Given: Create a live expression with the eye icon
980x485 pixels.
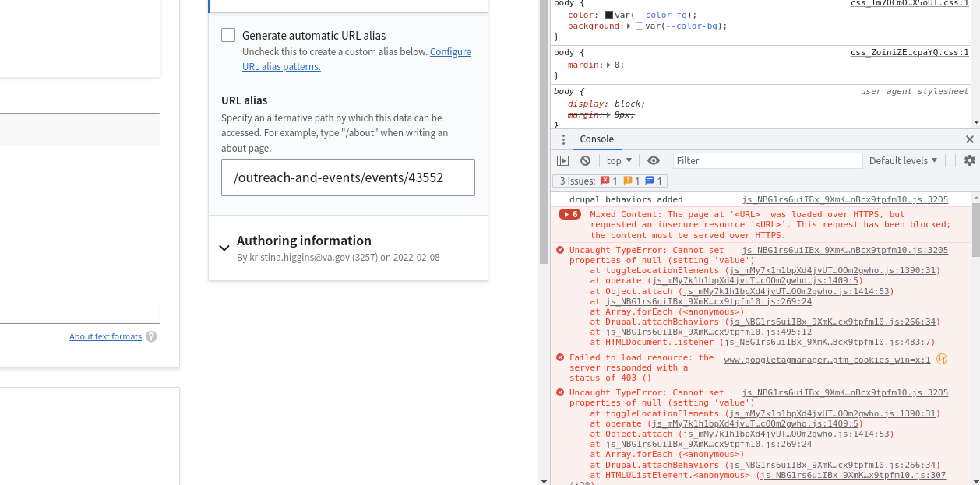Looking at the screenshot, I should 654,160.
